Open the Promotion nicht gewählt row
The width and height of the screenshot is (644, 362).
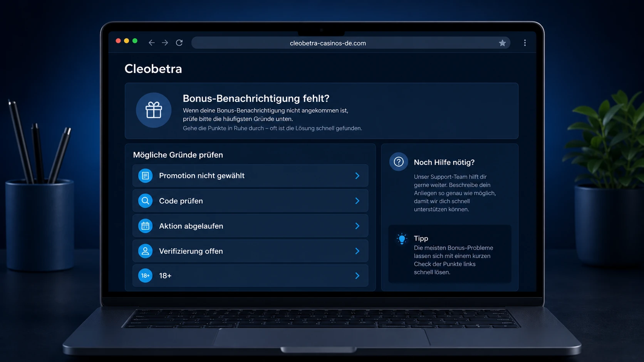[250, 176]
